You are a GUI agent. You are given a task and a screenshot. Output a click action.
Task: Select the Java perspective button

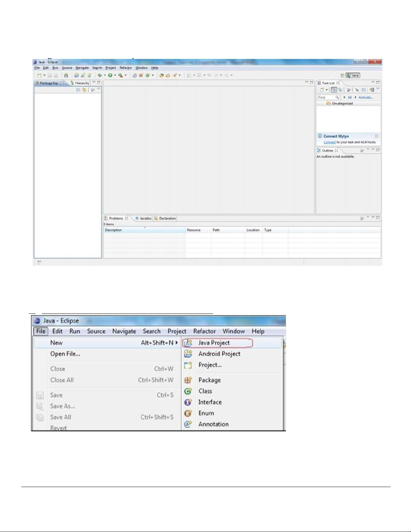coord(353,76)
